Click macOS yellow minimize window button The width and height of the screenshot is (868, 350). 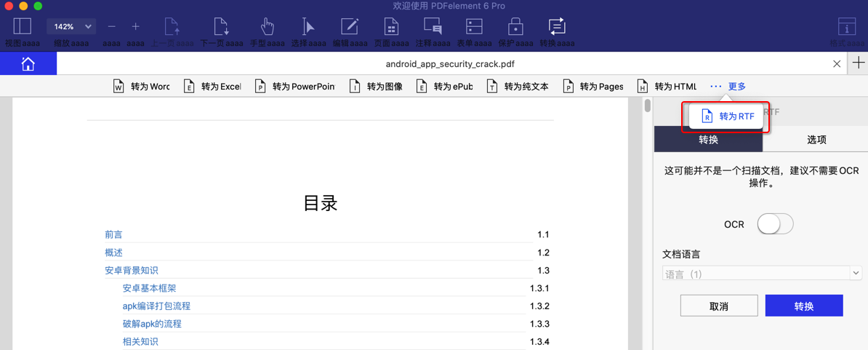[x=23, y=6]
